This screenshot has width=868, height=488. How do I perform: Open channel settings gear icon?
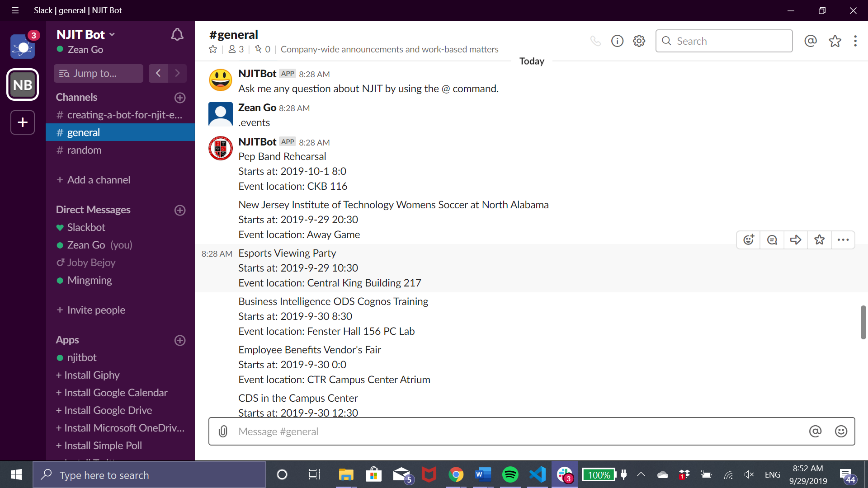639,41
